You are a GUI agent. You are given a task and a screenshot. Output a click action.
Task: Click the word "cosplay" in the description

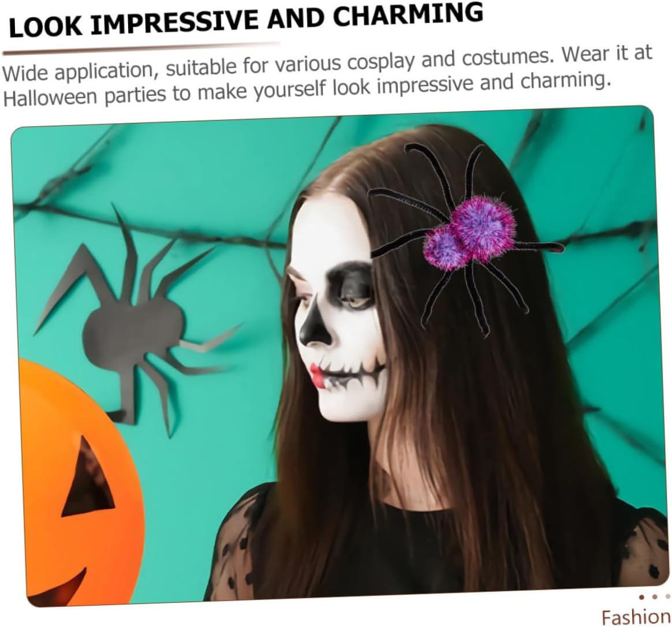380,64
